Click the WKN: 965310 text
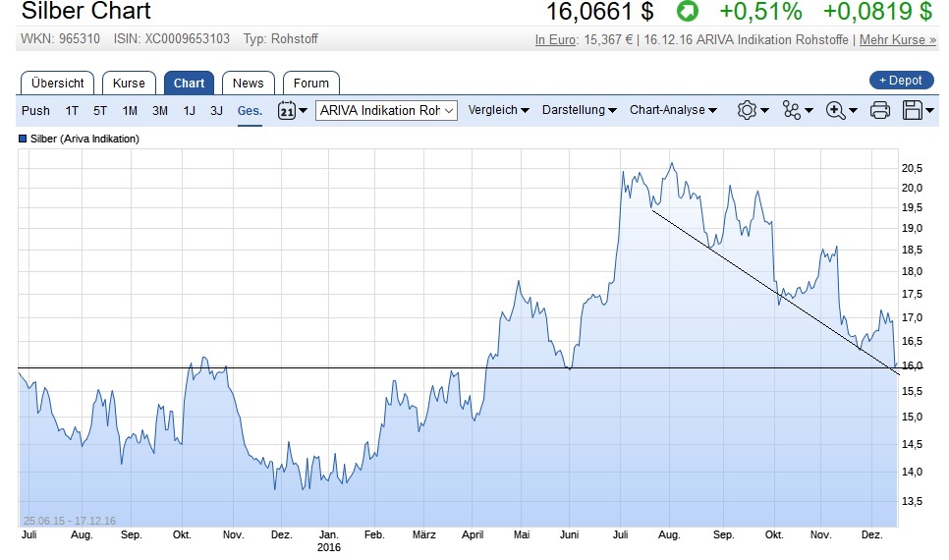Screen dimensions: 949x560 click(61, 38)
